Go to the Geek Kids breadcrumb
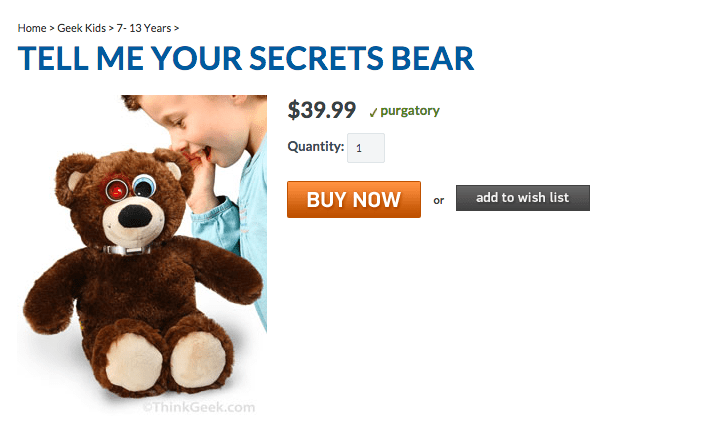The image size is (705, 424). click(x=81, y=28)
